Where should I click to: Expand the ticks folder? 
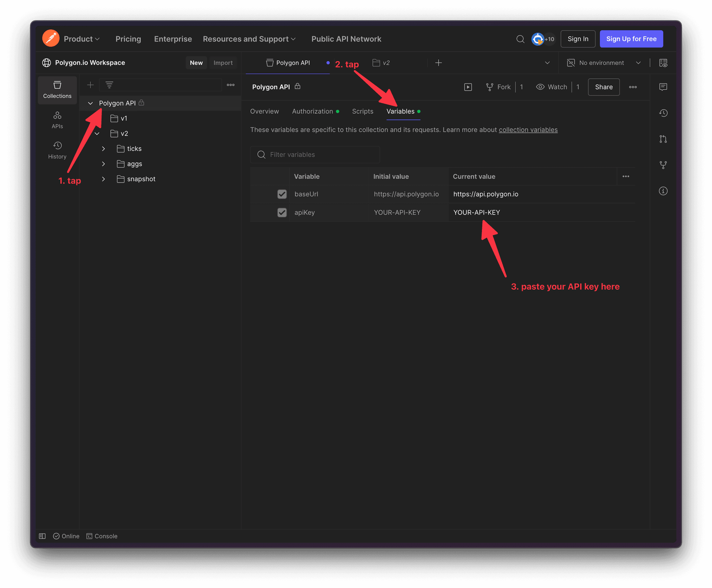pyautogui.click(x=103, y=149)
